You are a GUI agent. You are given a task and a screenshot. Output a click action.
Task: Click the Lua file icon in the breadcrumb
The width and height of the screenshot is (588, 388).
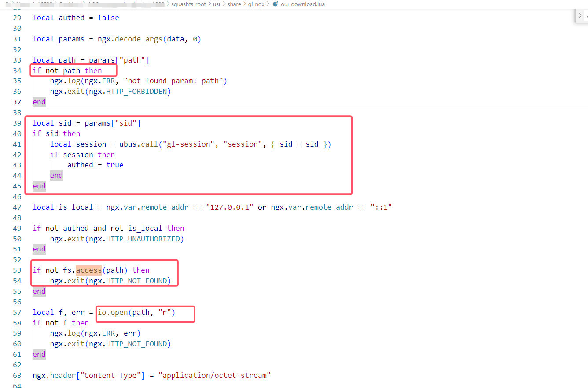click(276, 4)
